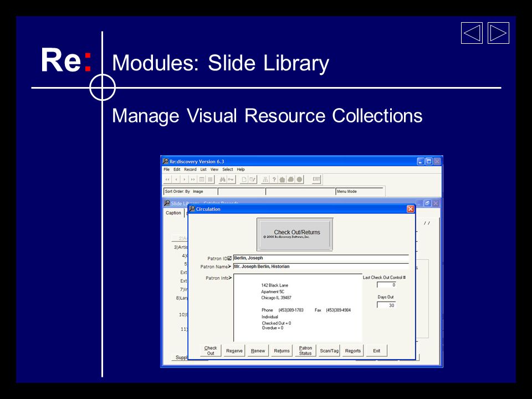Click Patron ID field showing Berlin, Joseph
Screen dimensions: 532x399
pyautogui.click(x=321, y=258)
